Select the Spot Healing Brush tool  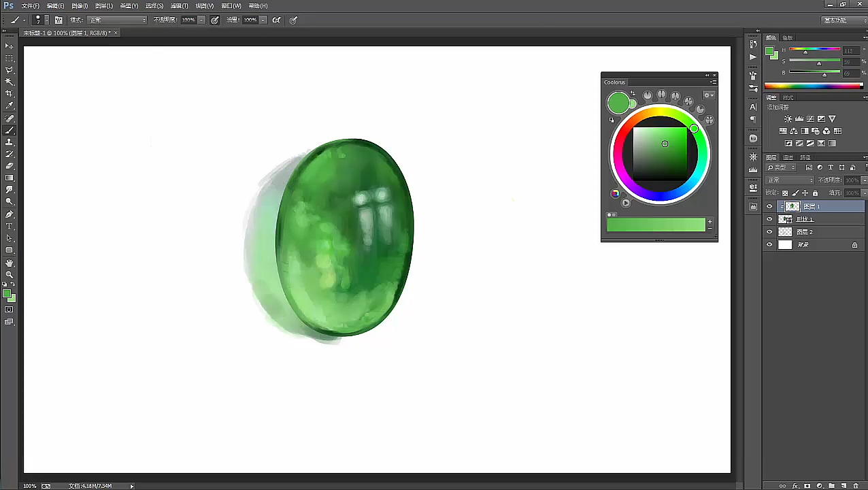point(10,118)
